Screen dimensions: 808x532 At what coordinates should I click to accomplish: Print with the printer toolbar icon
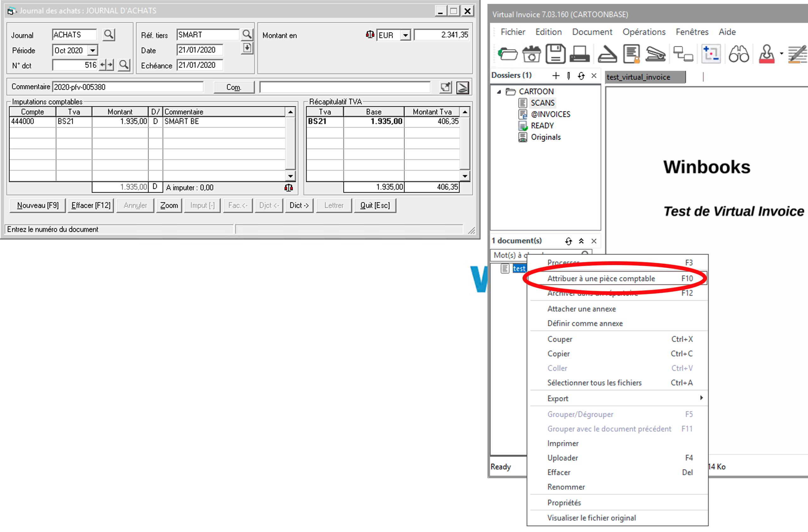click(x=579, y=54)
